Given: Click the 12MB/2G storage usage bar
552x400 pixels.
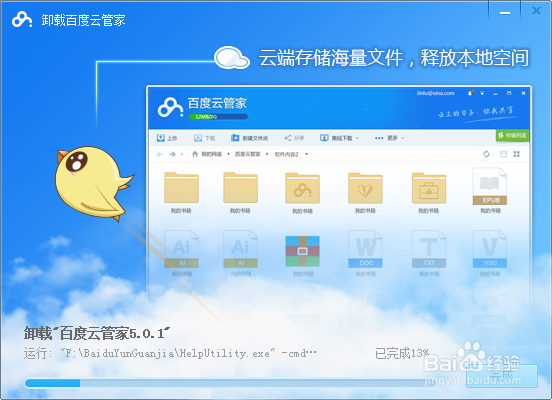Looking at the screenshot, I should pos(218,117).
